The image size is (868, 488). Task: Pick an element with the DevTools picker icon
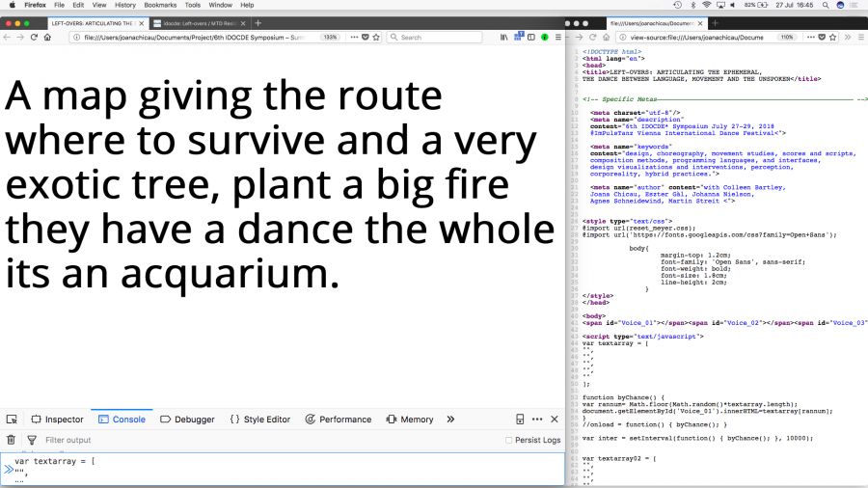coord(12,420)
